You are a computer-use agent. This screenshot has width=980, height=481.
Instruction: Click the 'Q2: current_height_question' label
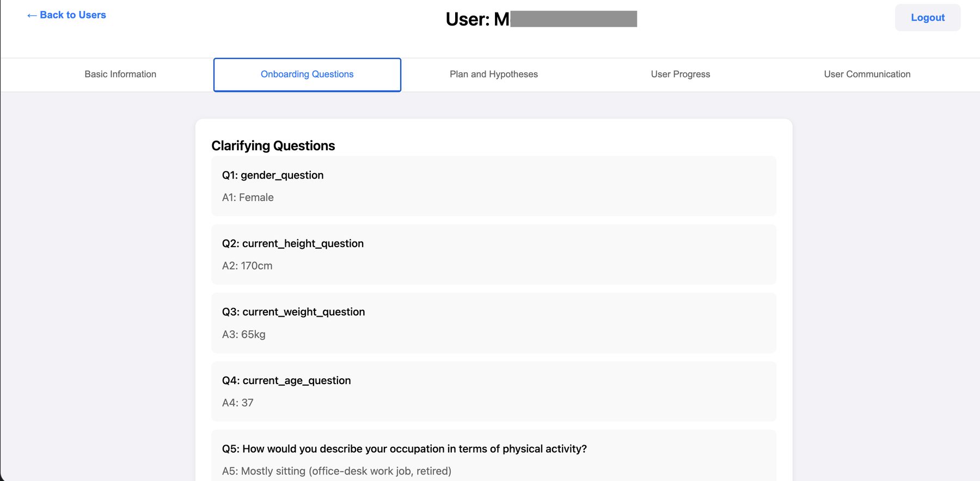[293, 244]
